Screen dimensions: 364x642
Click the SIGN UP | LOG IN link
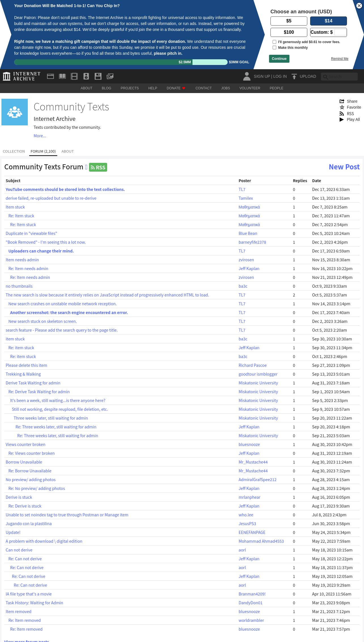tap(270, 76)
